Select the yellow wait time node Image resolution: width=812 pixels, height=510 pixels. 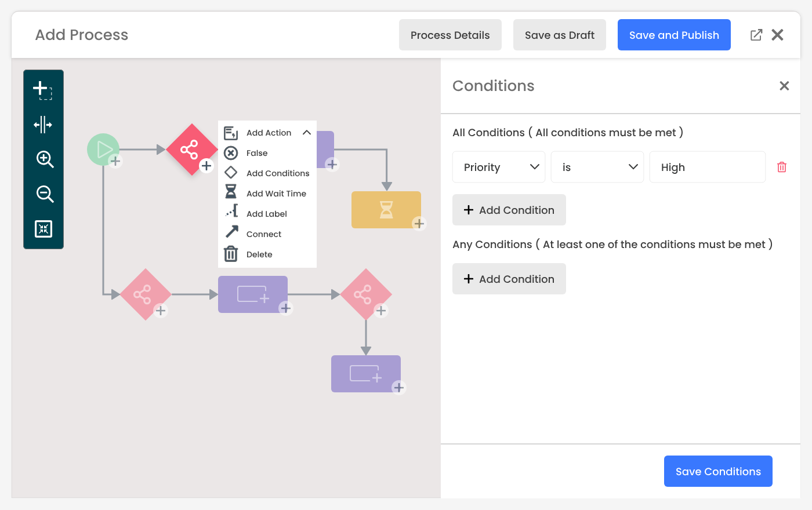point(386,209)
